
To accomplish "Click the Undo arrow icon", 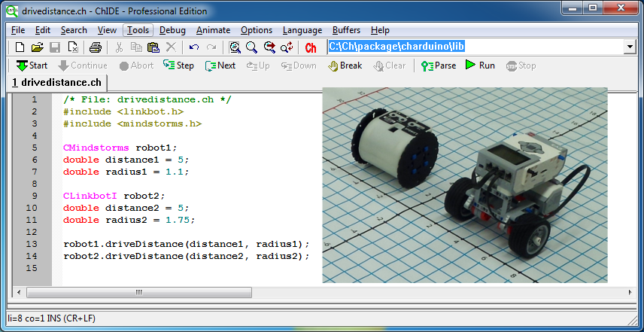I will pyautogui.click(x=194, y=47).
